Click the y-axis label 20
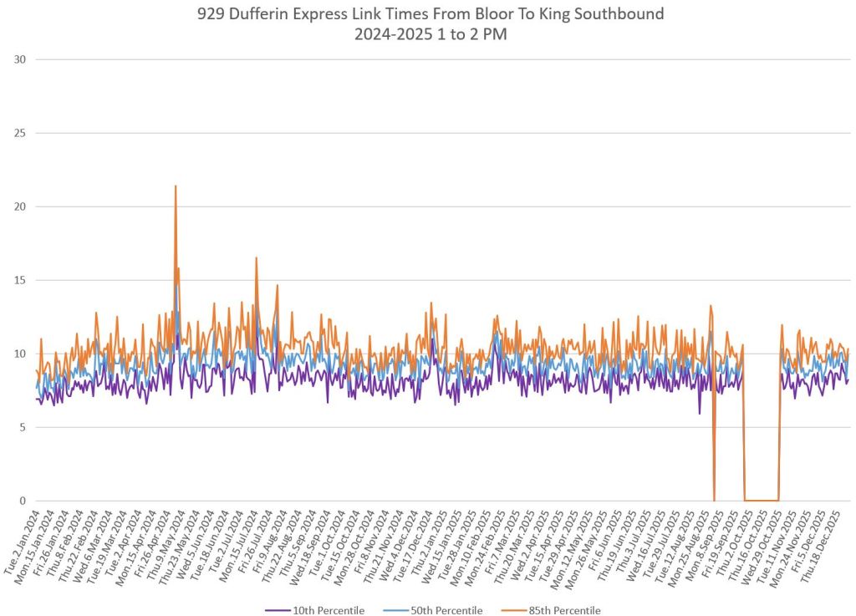The height and width of the screenshot is (616, 856). point(21,206)
